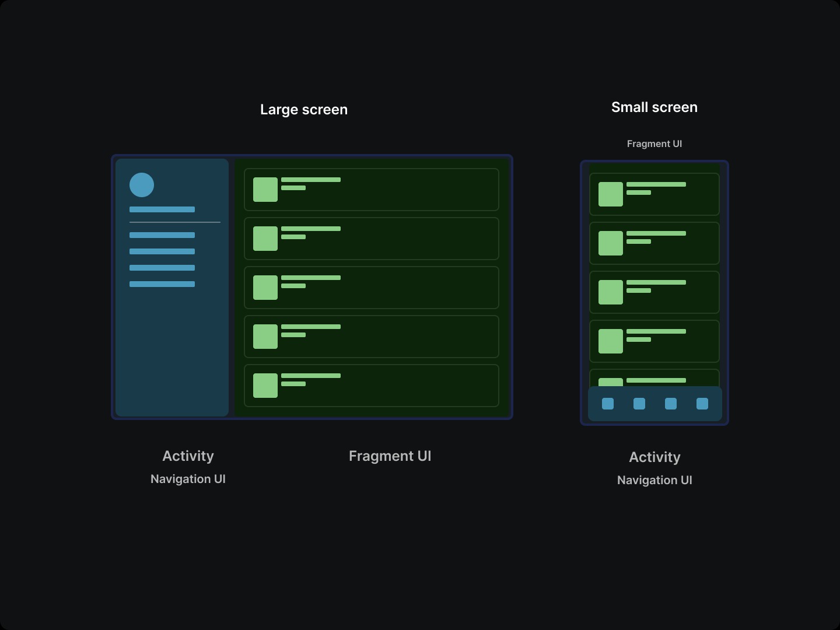
Task: Click the fifth card thumbnail on large screen
Action: [265, 386]
